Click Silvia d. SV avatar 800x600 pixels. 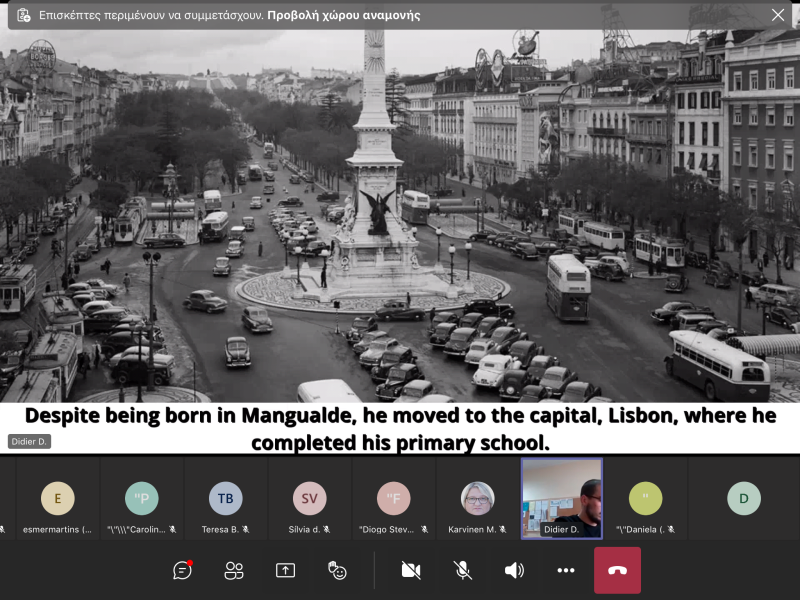click(x=309, y=498)
